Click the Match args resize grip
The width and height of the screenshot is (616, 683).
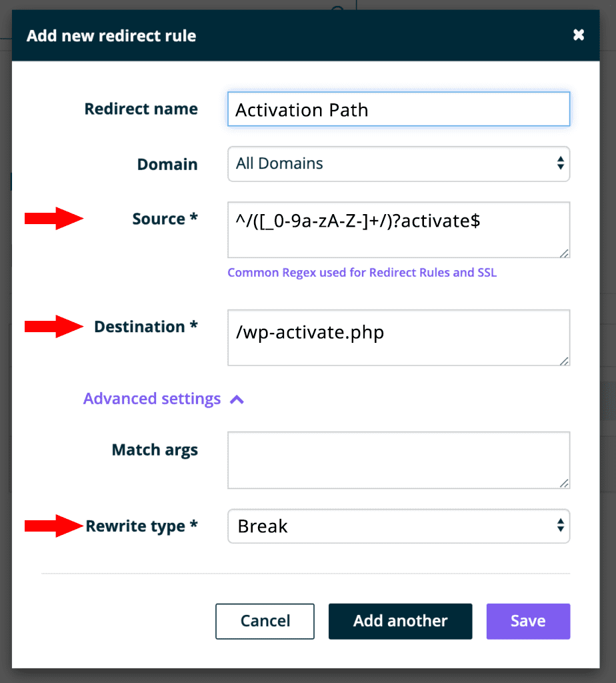[564, 483]
